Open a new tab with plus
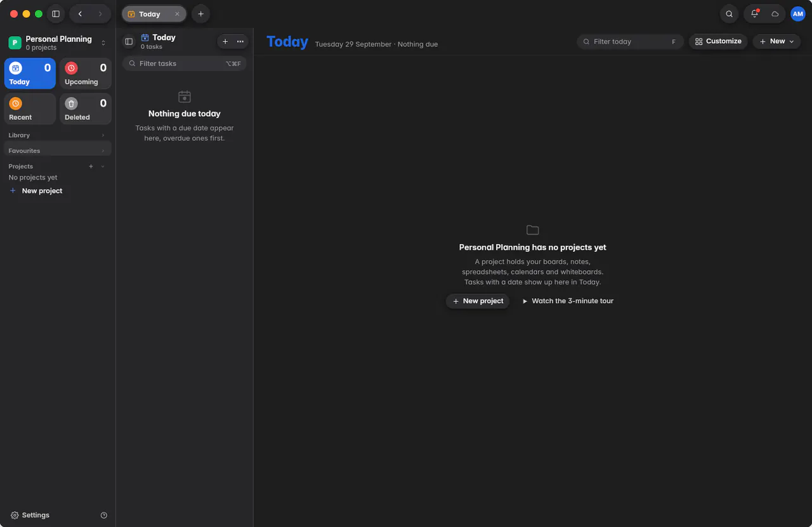Image resolution: width=812 pixels, height=527 pixels. (x=200, y=14)
